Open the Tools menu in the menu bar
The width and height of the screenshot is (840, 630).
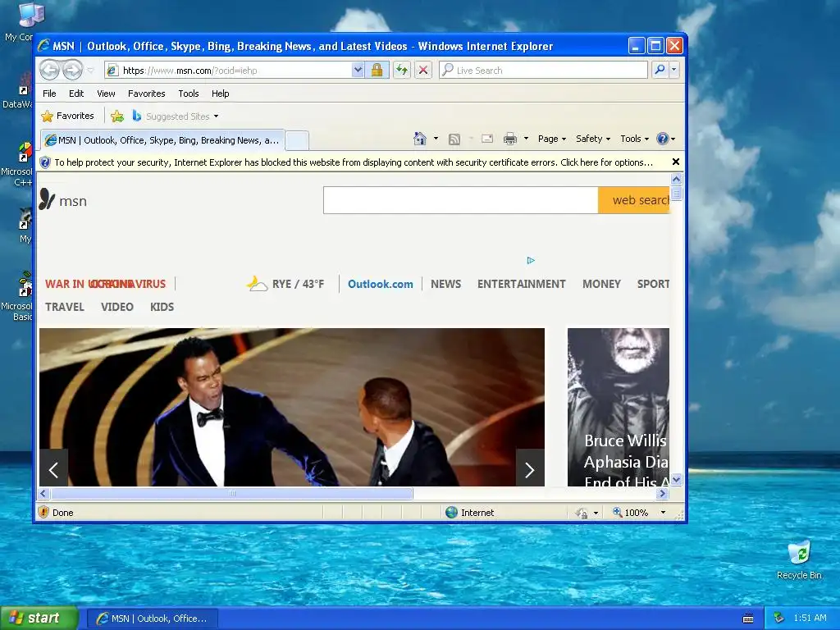click(x=189, y=94)
